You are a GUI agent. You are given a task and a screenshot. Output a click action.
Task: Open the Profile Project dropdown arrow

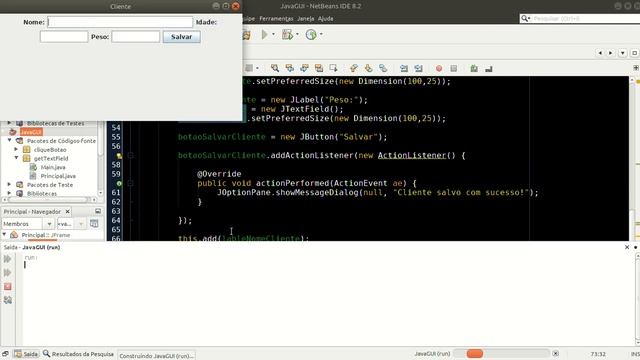[x=321, y=35]
